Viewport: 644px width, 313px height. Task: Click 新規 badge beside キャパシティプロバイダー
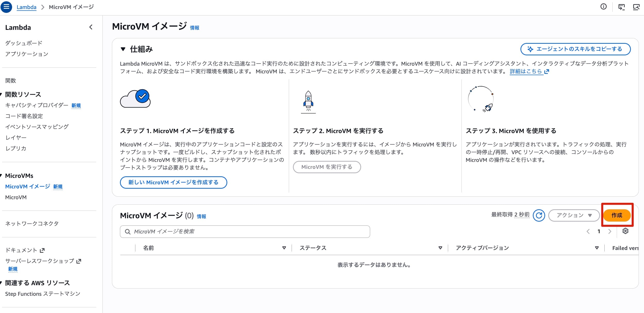point(76,106)
